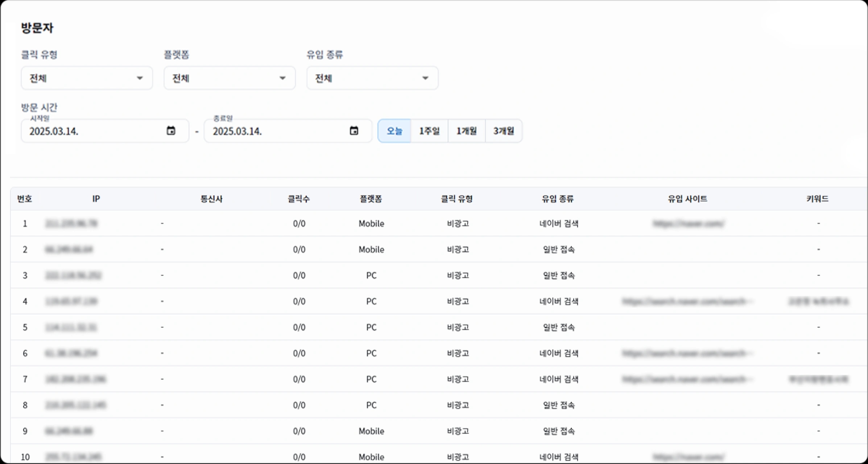Open the blurred referrer link in row 1

(x=688, y=223)
